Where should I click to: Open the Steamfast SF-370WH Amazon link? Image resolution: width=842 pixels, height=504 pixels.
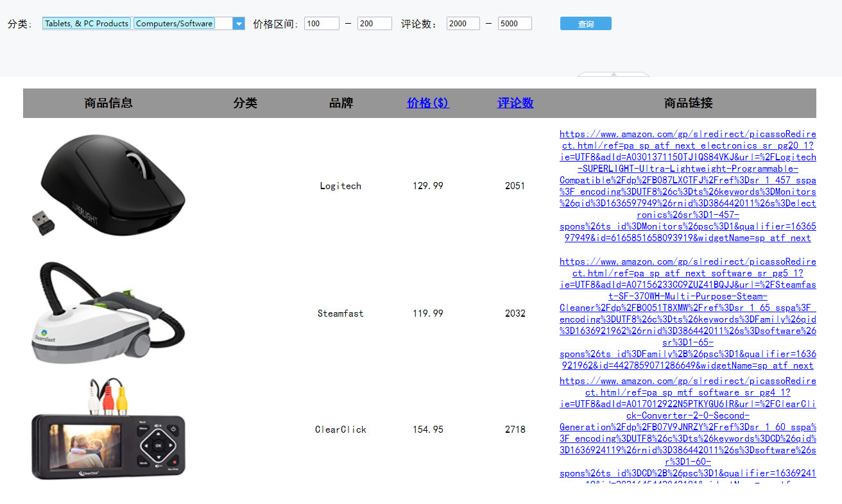tap(688, 314)
